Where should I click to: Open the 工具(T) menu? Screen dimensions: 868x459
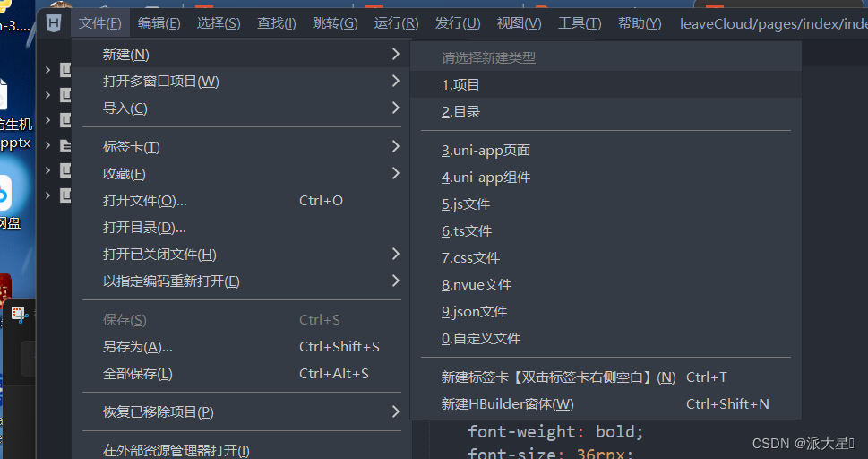580,23
